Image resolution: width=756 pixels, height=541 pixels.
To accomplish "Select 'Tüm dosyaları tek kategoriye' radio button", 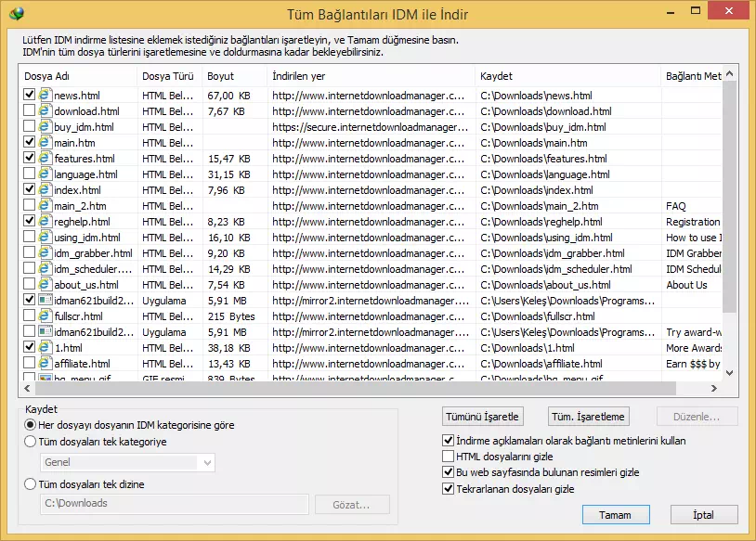I will tap(30, 442).
